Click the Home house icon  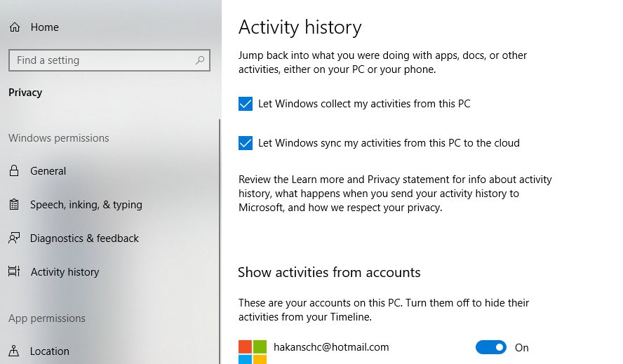[x=14, y=27]
